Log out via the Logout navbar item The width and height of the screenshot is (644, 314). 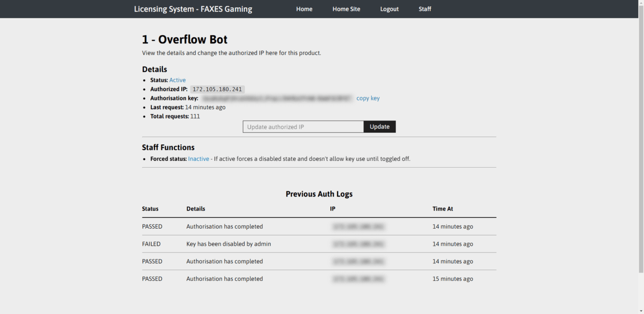(389, 9)
